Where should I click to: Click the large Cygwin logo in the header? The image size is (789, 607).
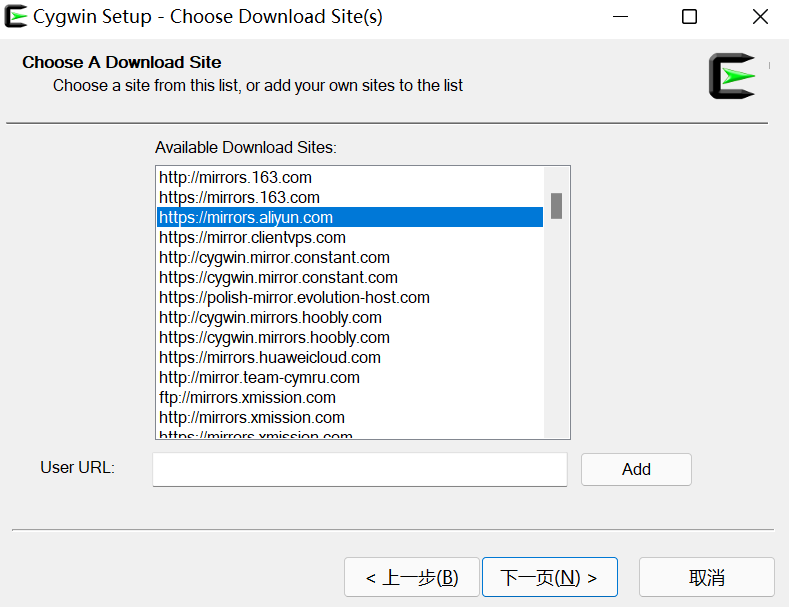(x=732, y=76)
